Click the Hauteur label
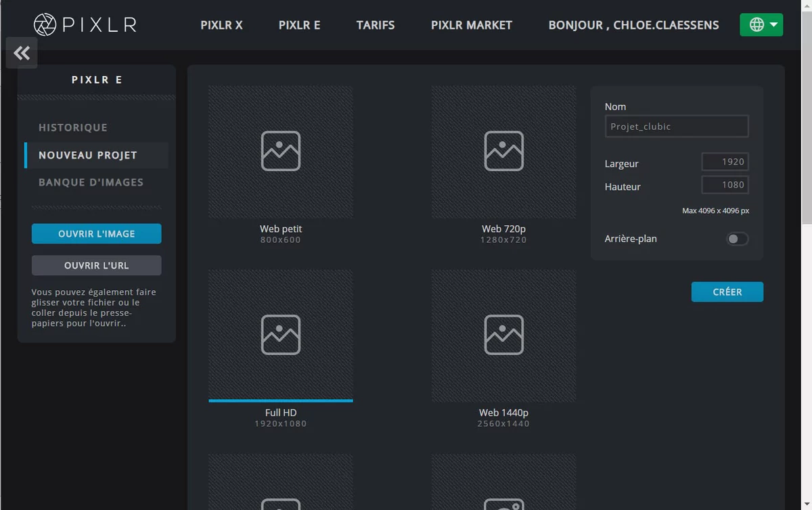 click(623, 187)
